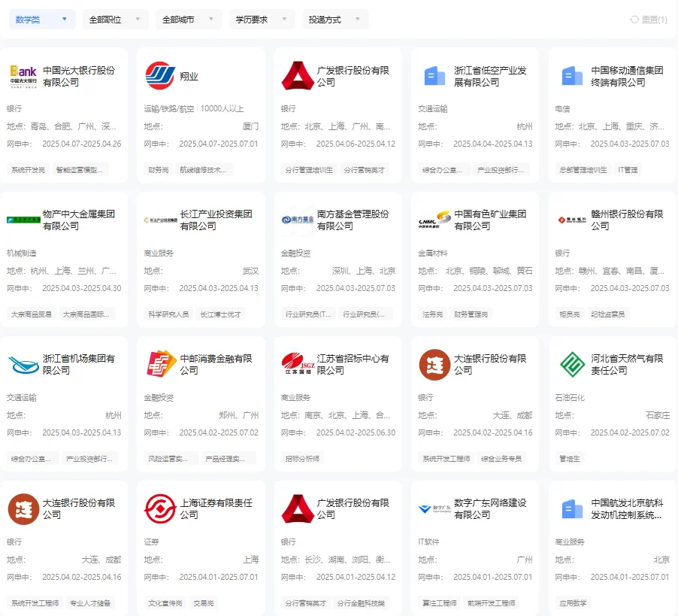This screenshot has height=616, width=678.
Task: Click the 应用数学 tag
Action: pyautogui.click(x=573, y=603)
